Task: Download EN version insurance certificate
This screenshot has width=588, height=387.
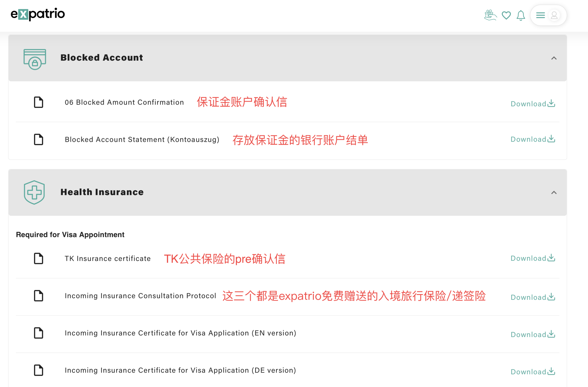Action: pos(533,335)
